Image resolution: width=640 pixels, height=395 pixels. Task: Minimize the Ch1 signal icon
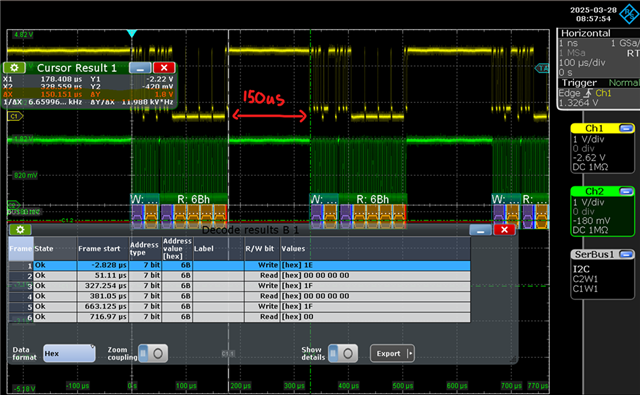coord(626,129)
